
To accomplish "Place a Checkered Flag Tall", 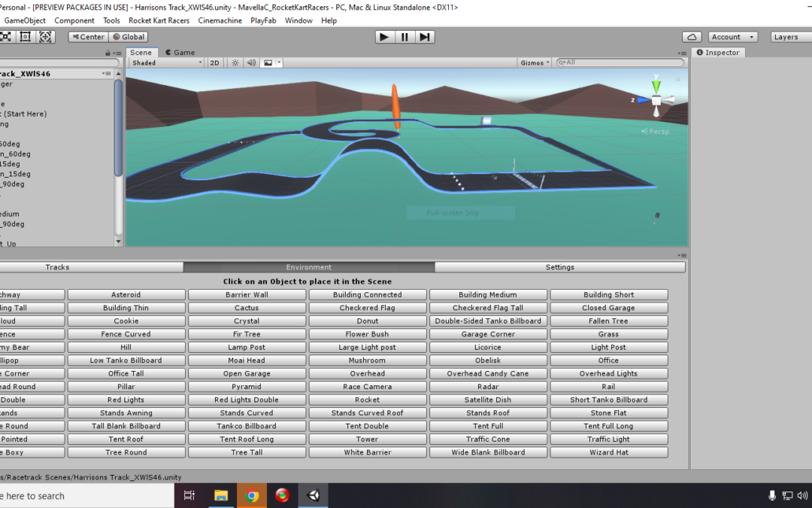I will (488, 307).
